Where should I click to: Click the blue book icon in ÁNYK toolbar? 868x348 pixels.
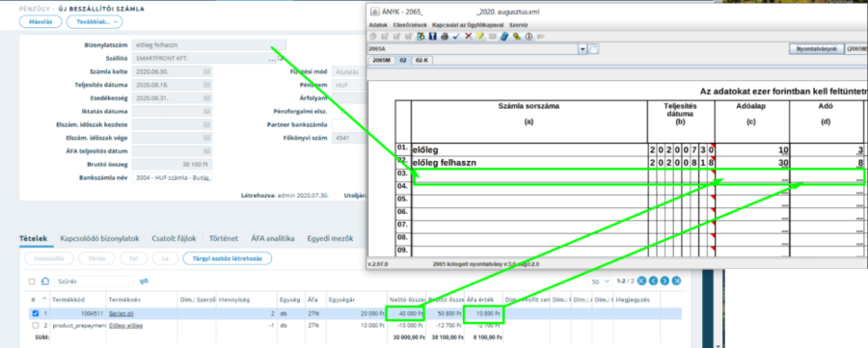pos(504,37)
